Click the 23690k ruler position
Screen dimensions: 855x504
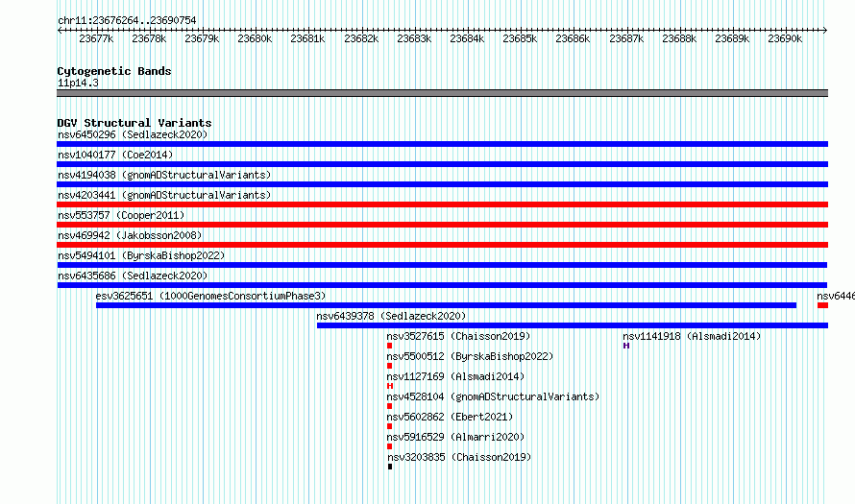pyautogui.click(x=785, y=38)
